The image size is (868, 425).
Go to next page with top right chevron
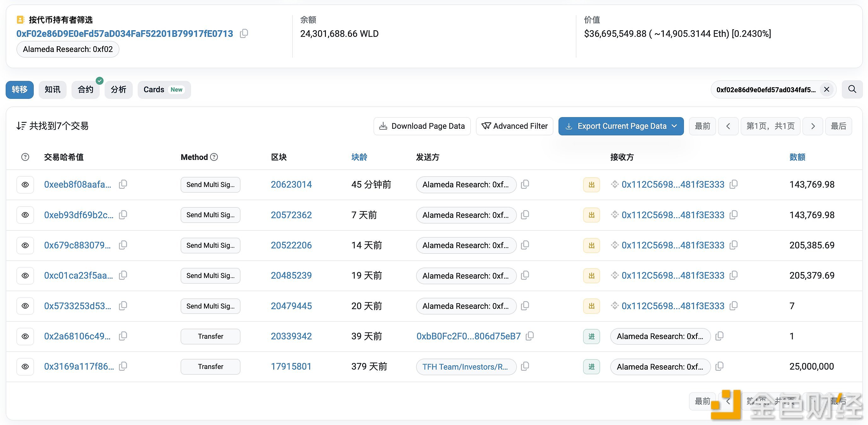[813, 126]
